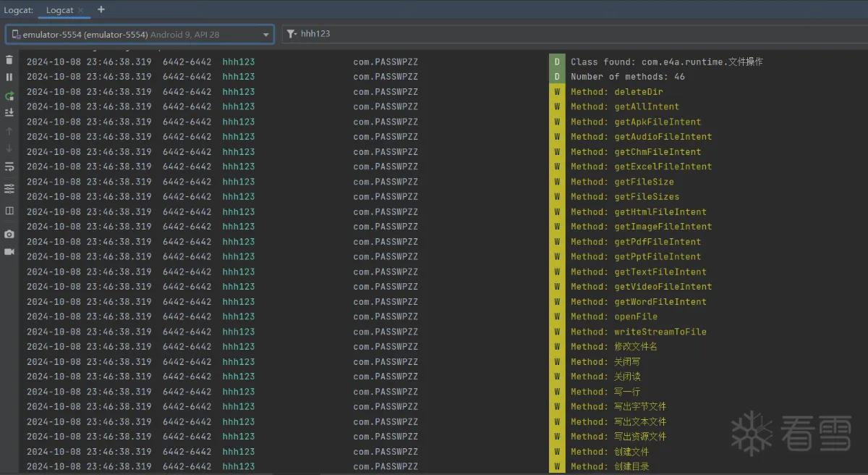
Task: Clear logcat with the trash icon
Action: (x=9, y=60)
